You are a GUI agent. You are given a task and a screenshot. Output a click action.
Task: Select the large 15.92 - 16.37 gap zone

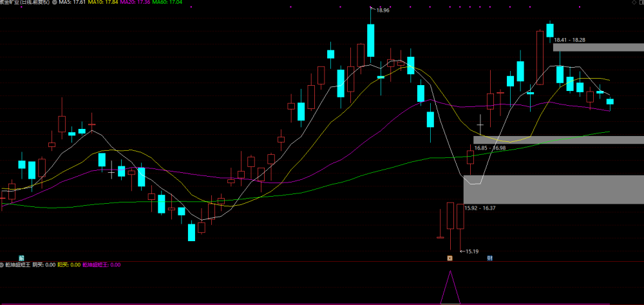coord(554,190)
